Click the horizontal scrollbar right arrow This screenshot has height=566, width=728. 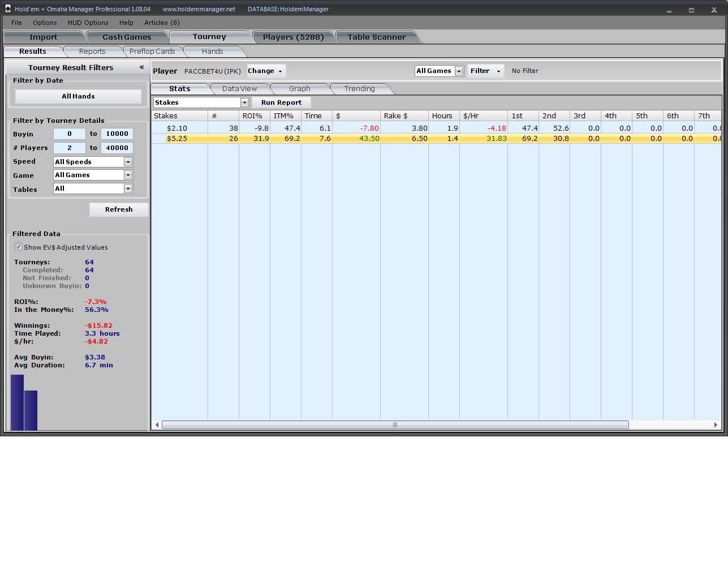point(716,424)
